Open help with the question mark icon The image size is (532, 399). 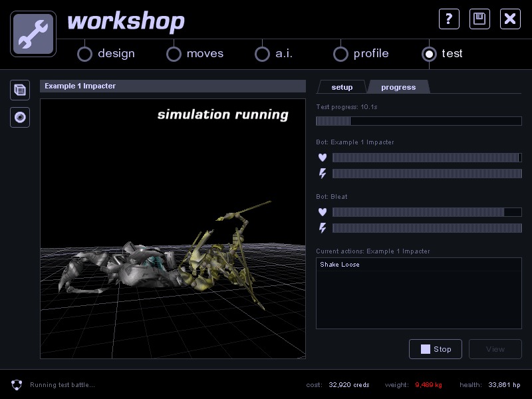click(449, 19)
